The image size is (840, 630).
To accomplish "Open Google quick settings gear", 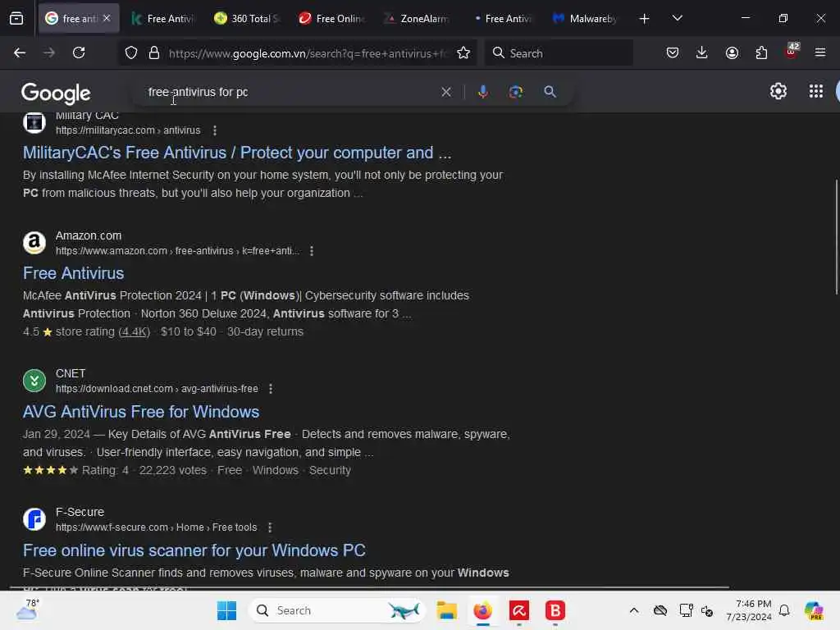I will click(778, 92).
